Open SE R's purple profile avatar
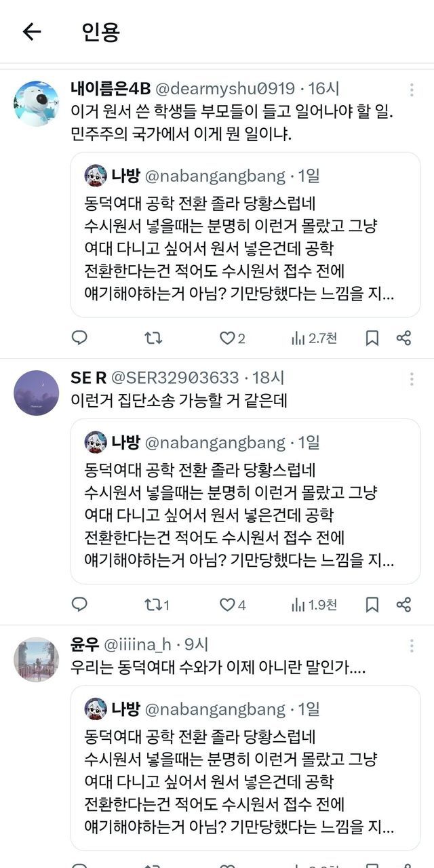 pyautogui.click(x=37, y=393)
